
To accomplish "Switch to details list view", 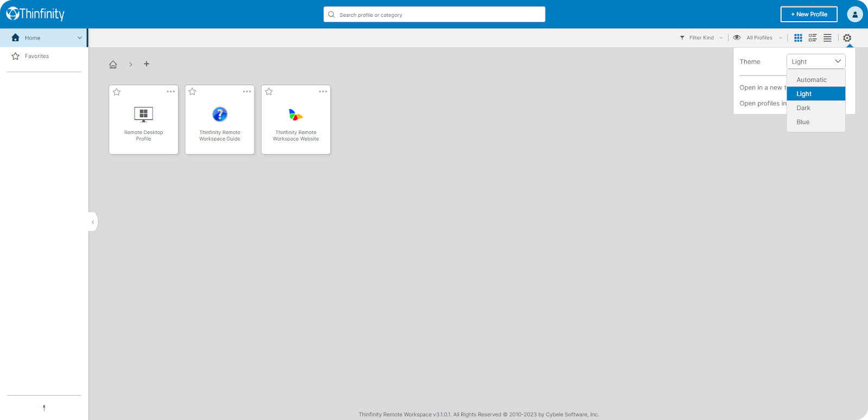I will click(813, 38).
